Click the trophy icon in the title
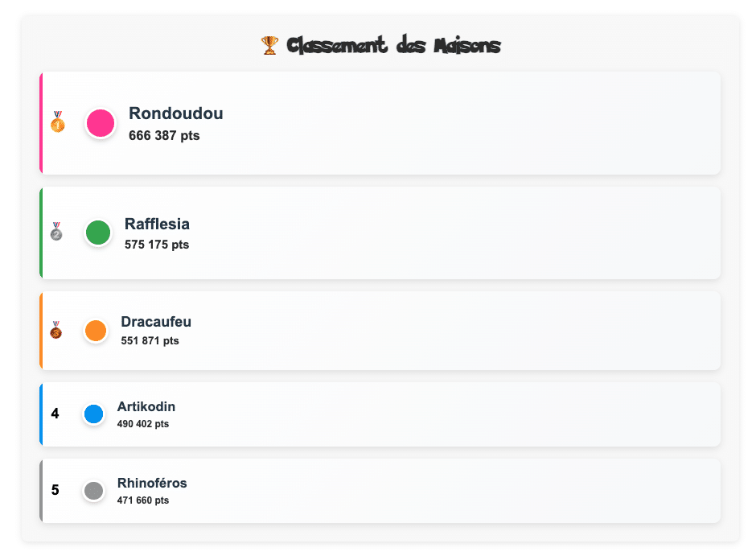The image size is (756, 560). 269,46
